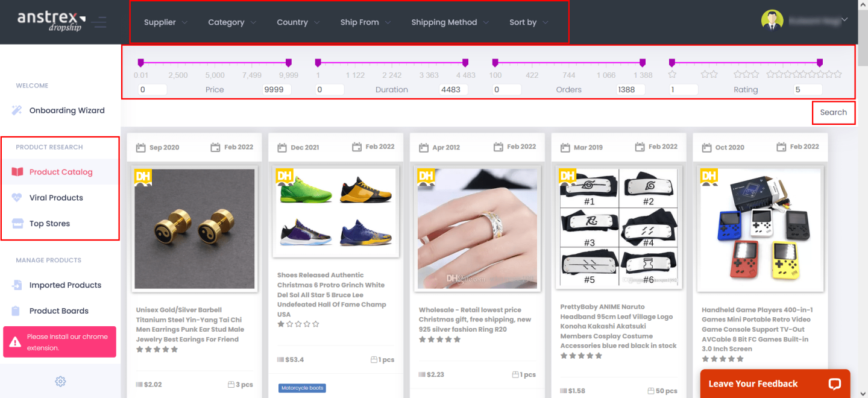
Task: Click the Search button
Action: point(833,112)
